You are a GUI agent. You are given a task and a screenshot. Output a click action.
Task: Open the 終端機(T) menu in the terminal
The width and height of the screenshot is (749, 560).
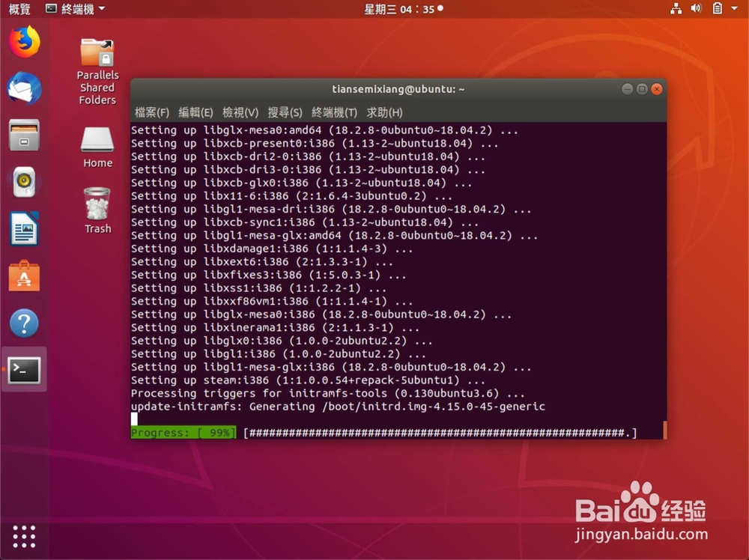pyautogui.click(x=333, y=112)
